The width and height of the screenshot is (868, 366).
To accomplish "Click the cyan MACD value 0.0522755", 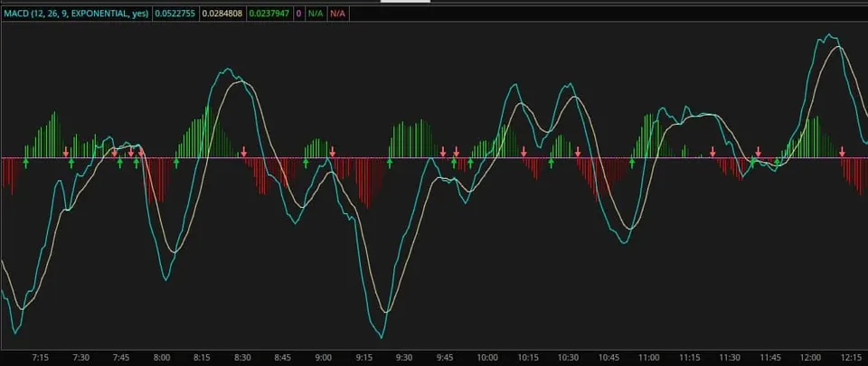I will (x=175, y=14).
